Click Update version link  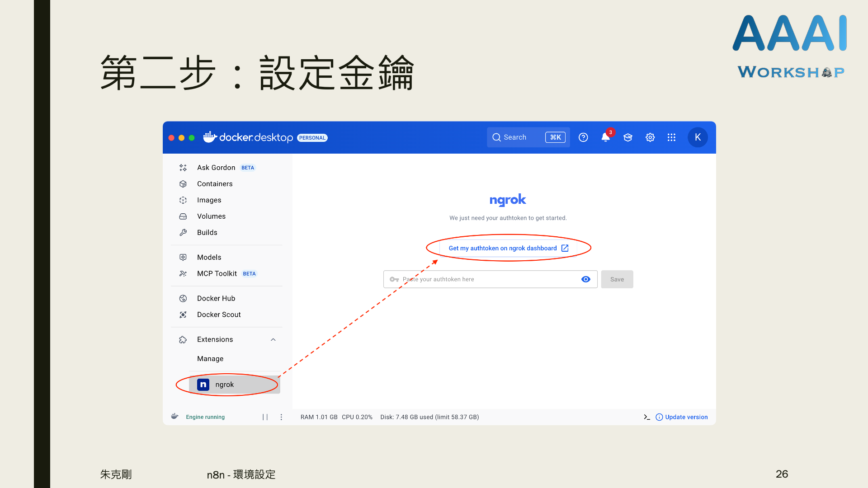click(686, 417)
